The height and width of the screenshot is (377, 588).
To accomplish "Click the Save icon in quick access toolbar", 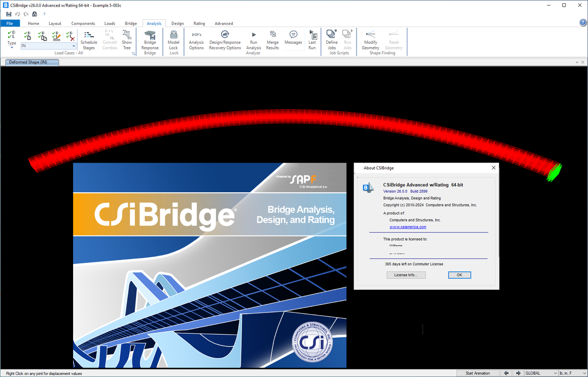I will tap(9, 14).
